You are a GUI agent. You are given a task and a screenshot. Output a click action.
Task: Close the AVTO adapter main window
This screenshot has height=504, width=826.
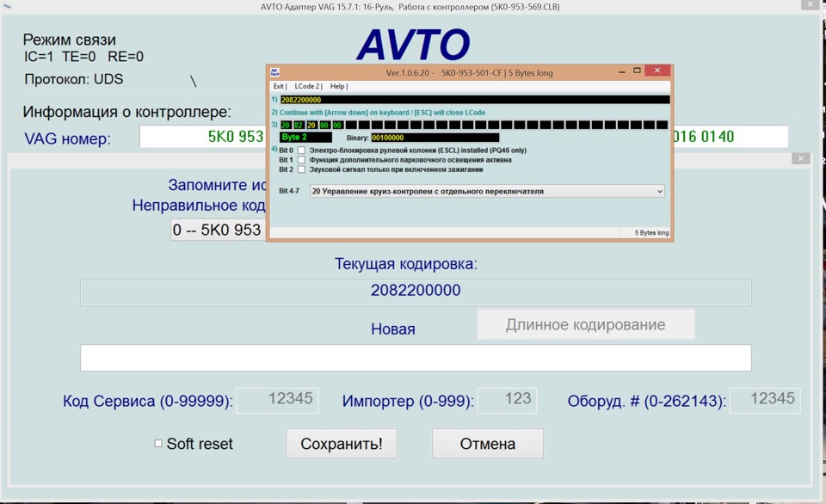(x=810, y=4)
